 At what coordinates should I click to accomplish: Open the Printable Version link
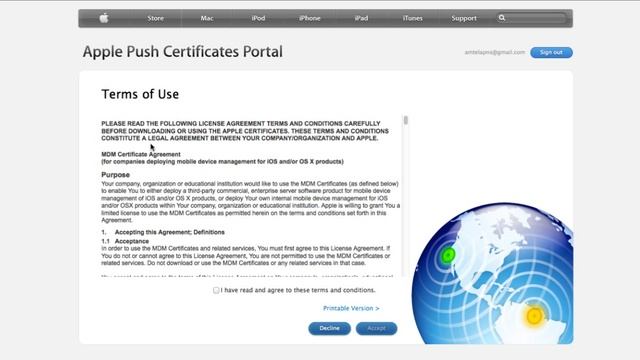351,308
